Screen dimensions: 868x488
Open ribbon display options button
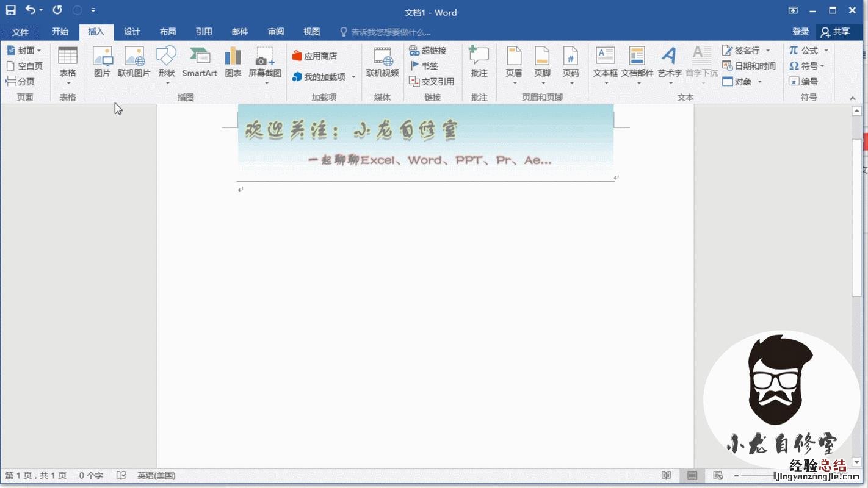click(x=792, y=10)
